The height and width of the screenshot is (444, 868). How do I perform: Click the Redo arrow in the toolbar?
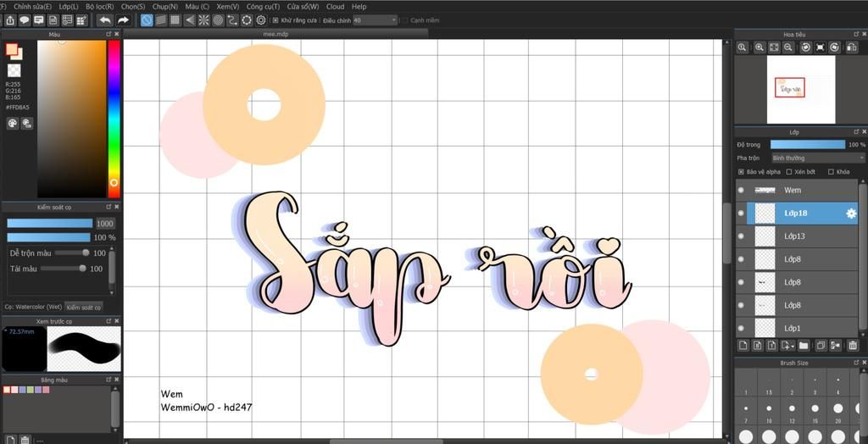click(123, 19)
